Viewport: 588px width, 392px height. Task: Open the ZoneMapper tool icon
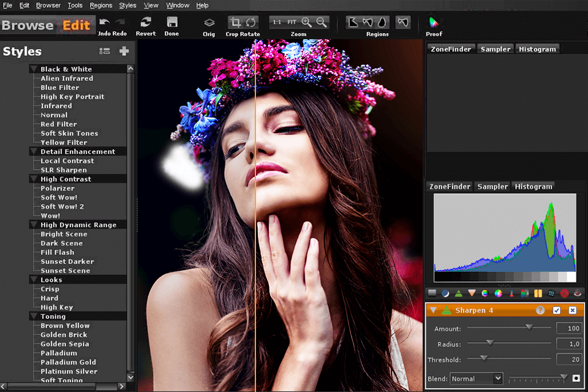click(x=432, y=293)
